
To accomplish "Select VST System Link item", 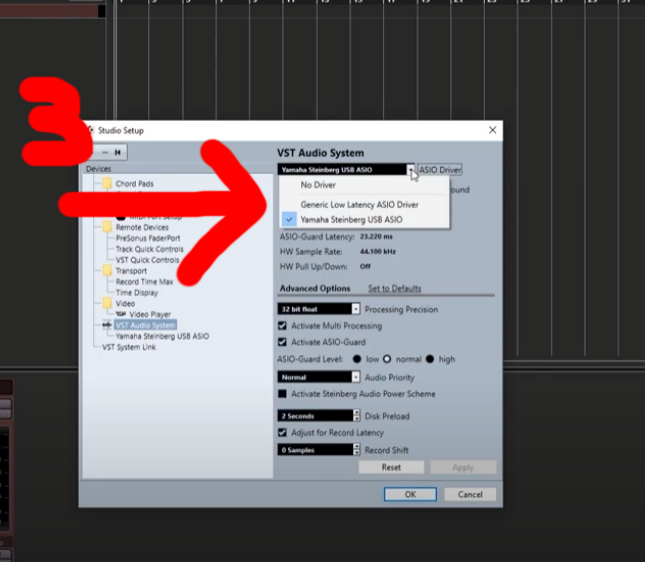I will pyautogui.click(x=129, y=347).
